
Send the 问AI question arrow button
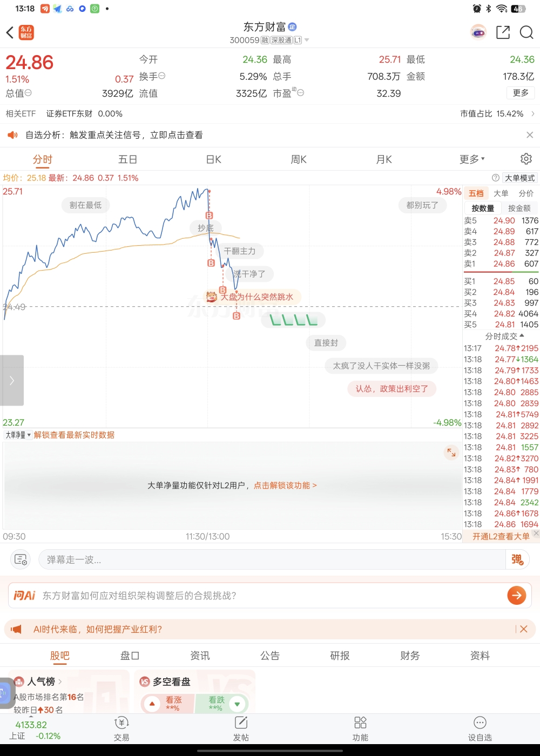click(517, 595)
